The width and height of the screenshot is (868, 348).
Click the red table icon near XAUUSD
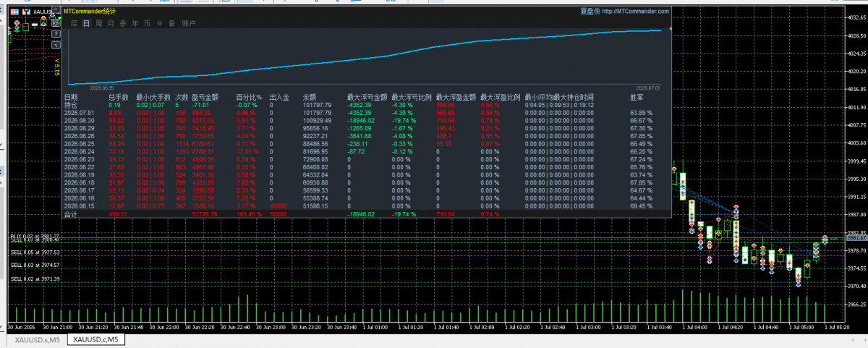pyautogui.click(x=14, y=12)
